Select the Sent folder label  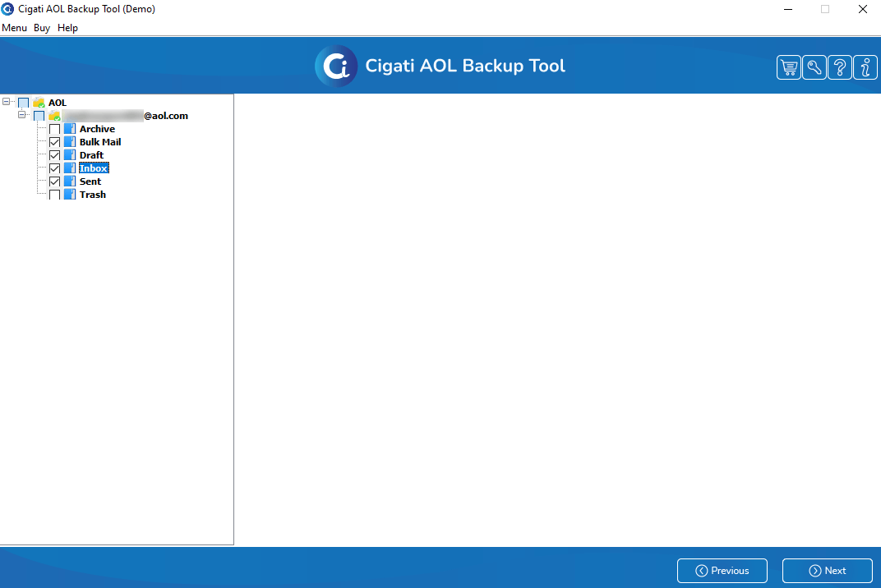click(90, 181)
